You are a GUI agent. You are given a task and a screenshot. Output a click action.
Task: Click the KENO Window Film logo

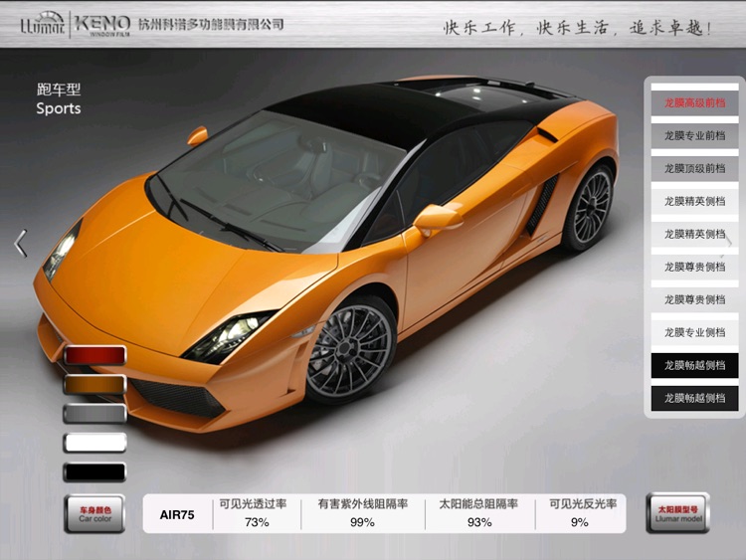pyautogui.click(x=102, y=25)
